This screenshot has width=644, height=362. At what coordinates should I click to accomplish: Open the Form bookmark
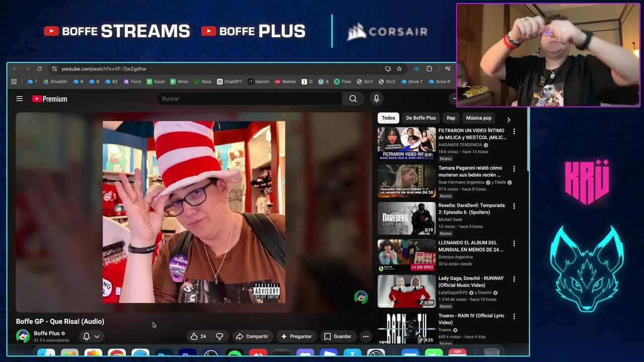pyautogui.click(x=132, y=81)
